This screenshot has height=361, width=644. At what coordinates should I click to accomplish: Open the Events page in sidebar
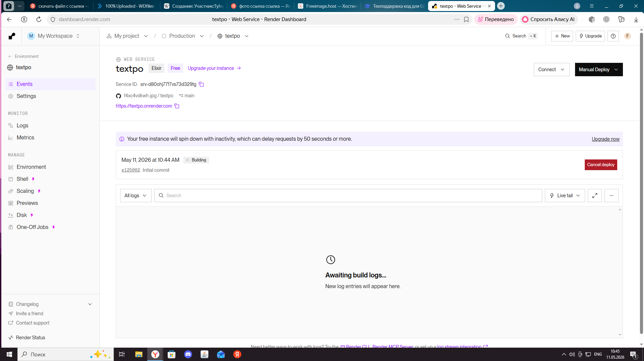click(50, 84)
